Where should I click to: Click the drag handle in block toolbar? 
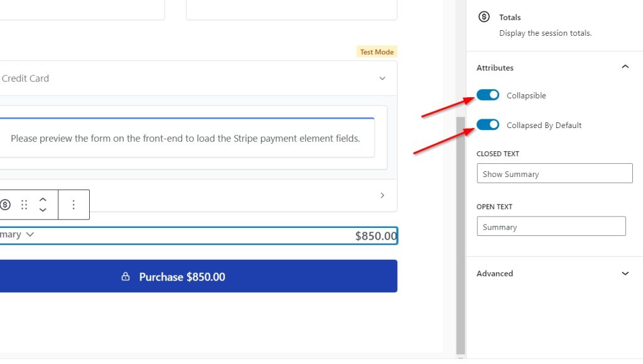pos(24,205)
